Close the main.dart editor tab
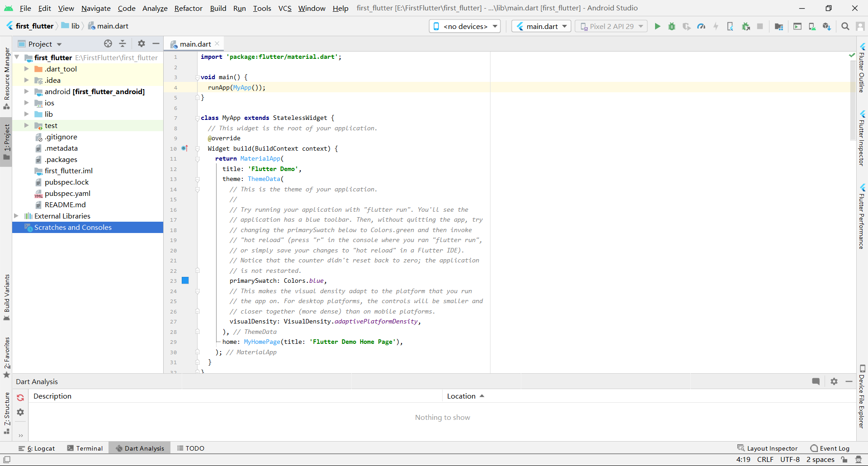This screenshot has width=868, height=466. pos(217,43)
